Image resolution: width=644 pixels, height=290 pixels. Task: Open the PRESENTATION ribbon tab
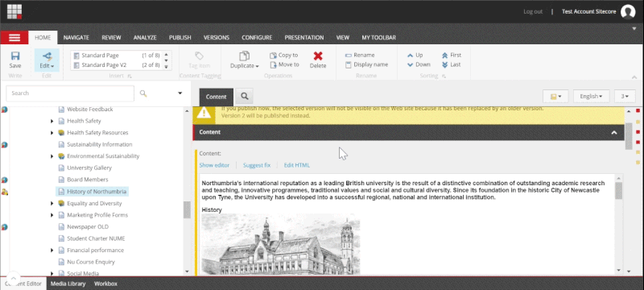pyautogui.click(x=304, y=37)
